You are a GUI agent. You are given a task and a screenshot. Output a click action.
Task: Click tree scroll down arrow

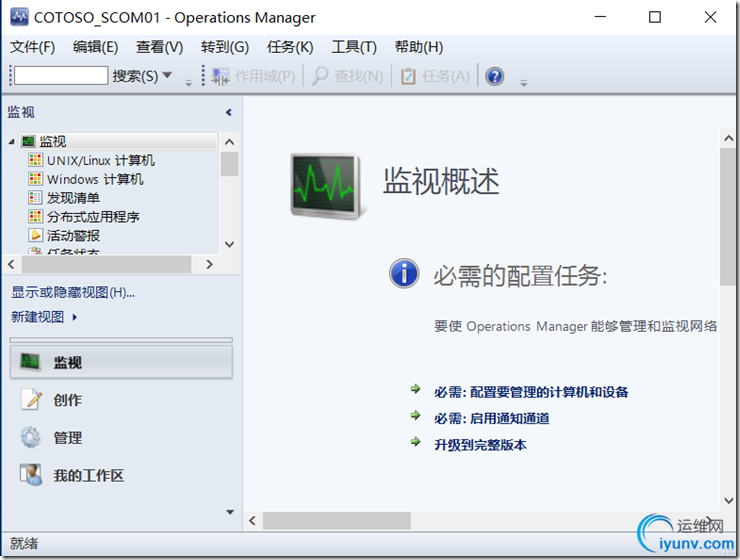(229, 244)
